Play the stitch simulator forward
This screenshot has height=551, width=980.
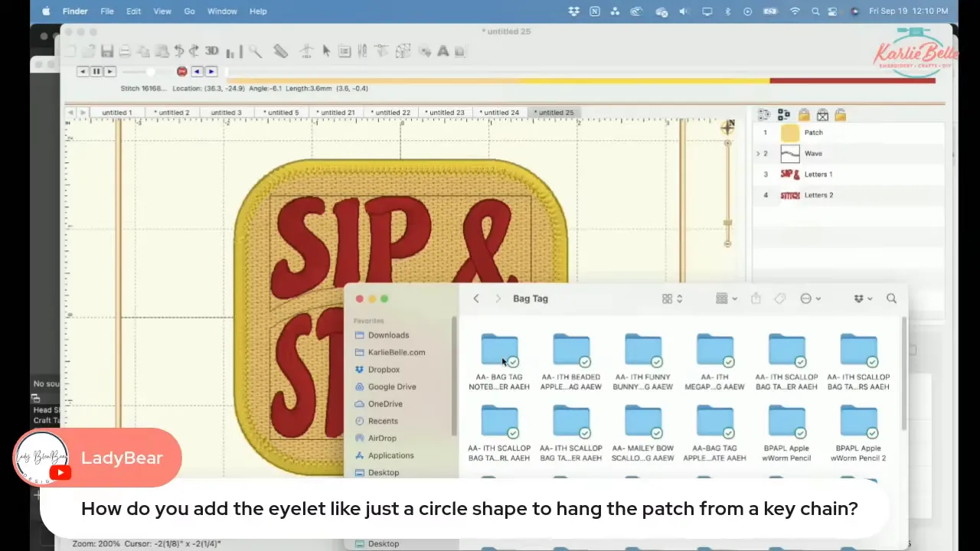[x=109, y=71]
